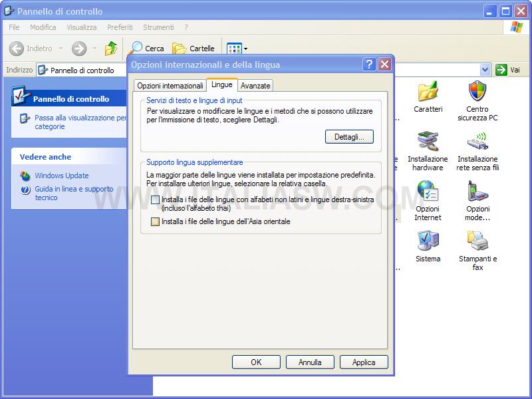Screen dimensions: 532x399
Task: Click the category view switch icon
Action: [25, 118]
